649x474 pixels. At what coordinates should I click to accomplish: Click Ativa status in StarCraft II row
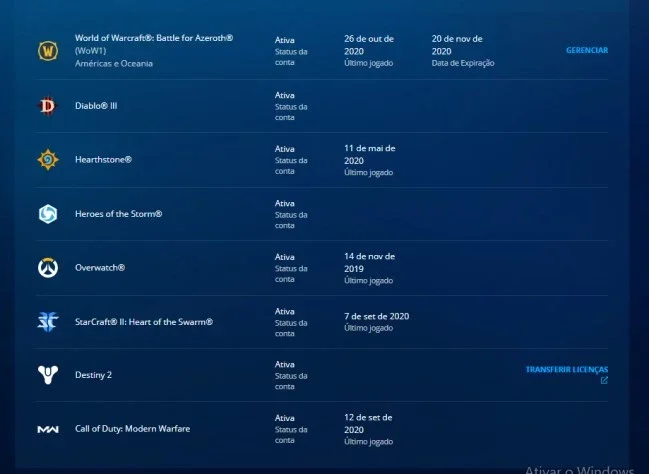click(285, 312)
